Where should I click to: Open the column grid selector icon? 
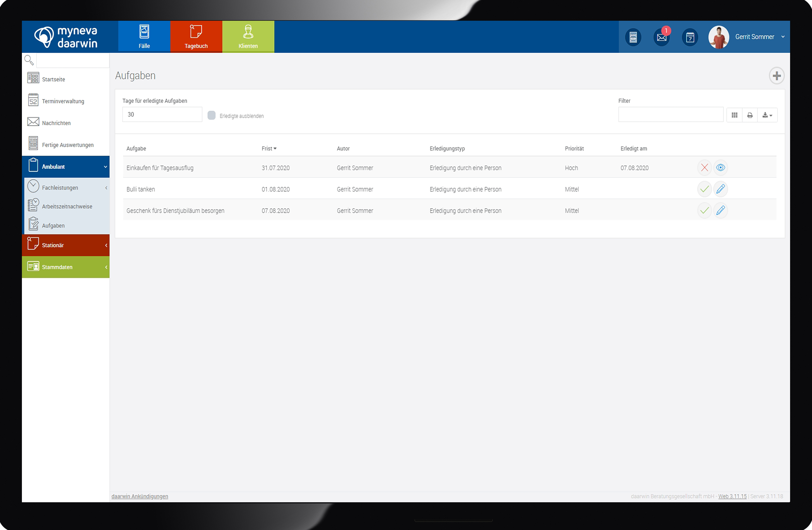click(735, 115)
